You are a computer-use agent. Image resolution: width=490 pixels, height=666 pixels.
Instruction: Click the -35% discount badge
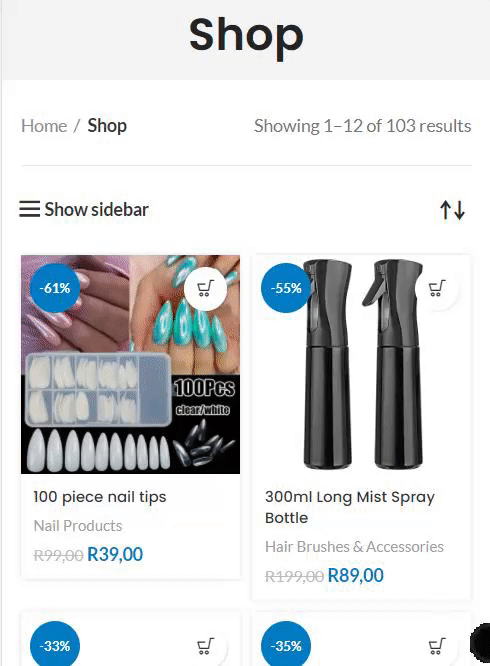[286, 646]
